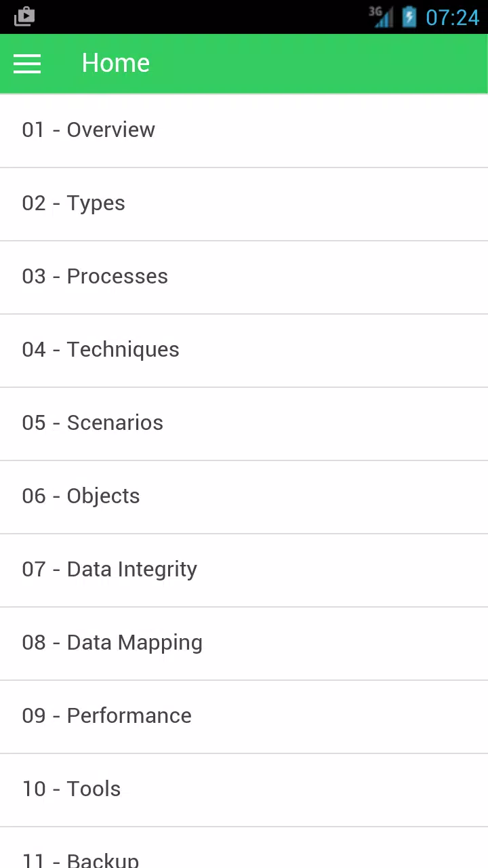The image size is (488, 868).
Task: Open the 06 - Objects chapter
Action: [244, 496]
